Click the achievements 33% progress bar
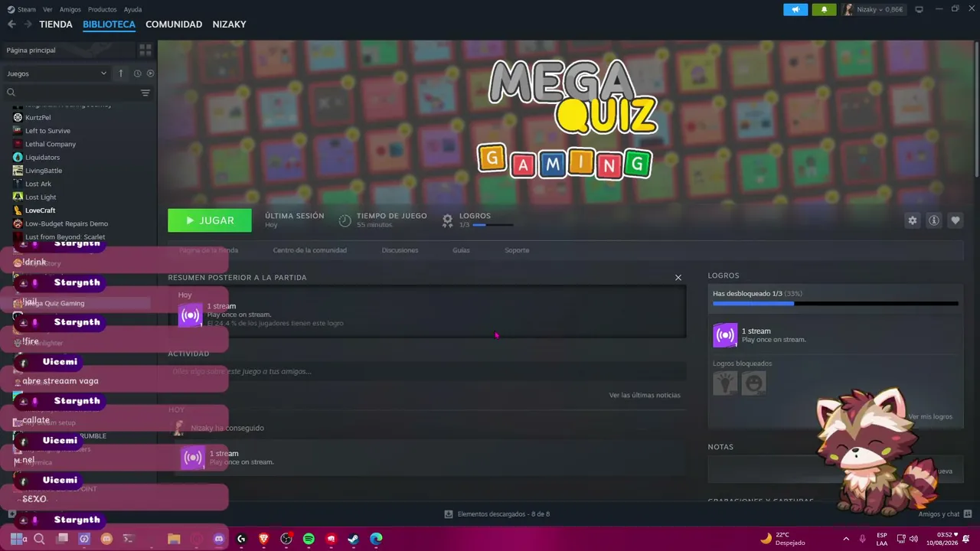The height and width of the screenshot is (551, 980). coord(835,304)
